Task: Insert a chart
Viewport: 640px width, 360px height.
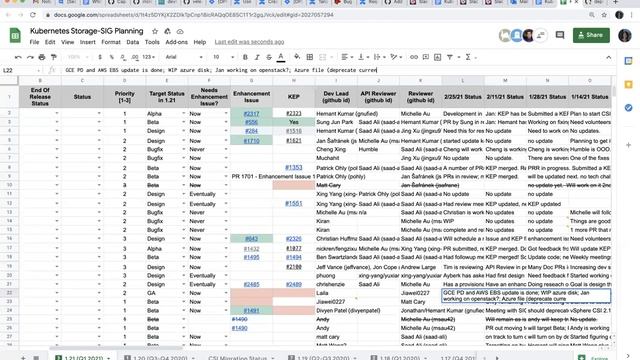Action: (438, 57)
